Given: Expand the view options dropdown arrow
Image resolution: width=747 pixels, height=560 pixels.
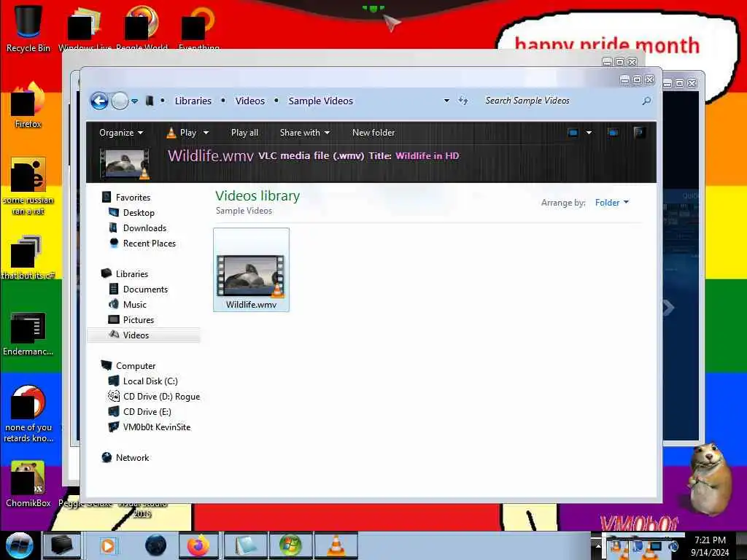Looking at the screenshot, I should pyautogui.click(x=589, y=133).
